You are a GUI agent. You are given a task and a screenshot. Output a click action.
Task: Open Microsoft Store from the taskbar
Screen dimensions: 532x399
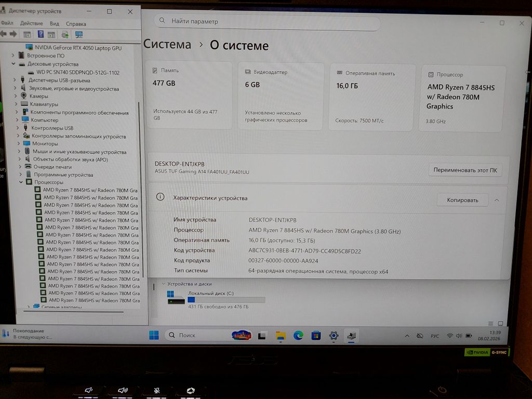click(316, 336)
